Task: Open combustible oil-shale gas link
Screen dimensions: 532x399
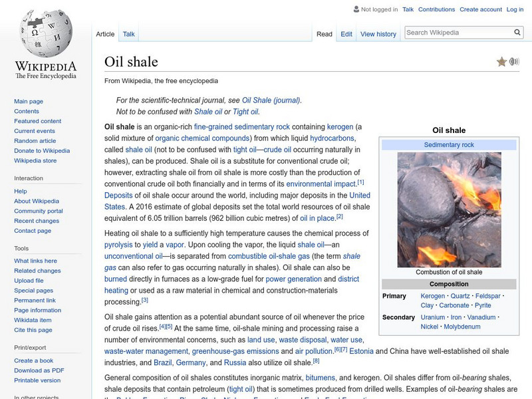Action: 269,256
